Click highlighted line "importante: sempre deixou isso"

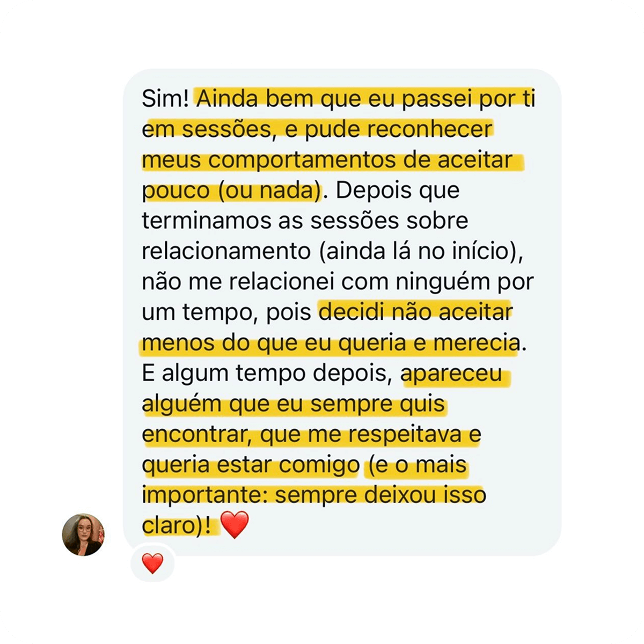[x=314, y=495]
